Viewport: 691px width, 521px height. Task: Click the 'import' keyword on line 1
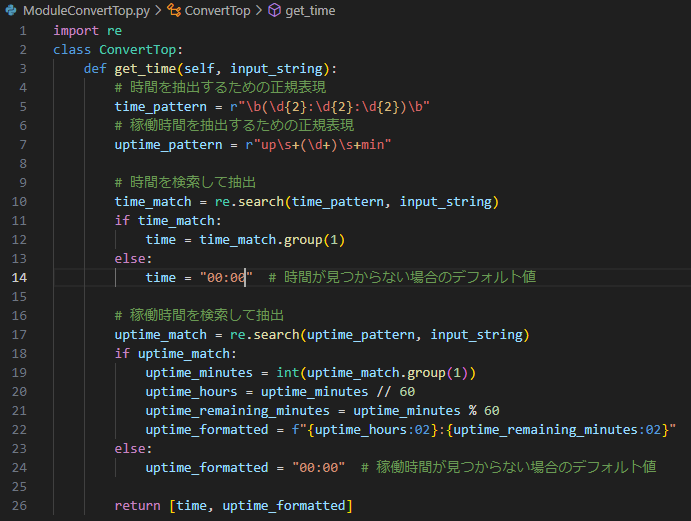[76, 31]
